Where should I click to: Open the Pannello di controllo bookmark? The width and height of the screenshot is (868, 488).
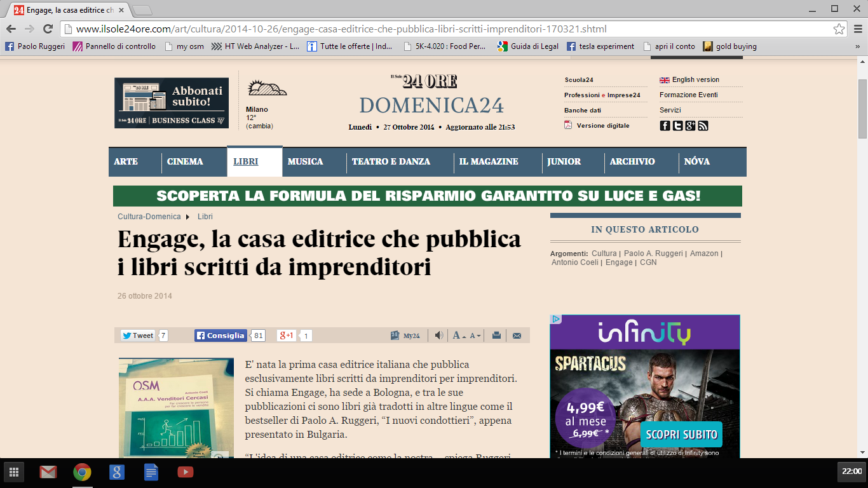coord(114,46)
